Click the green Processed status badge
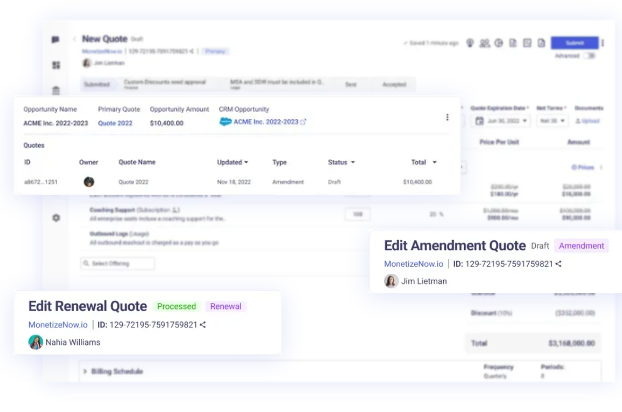The image size is (622, 412). tap(177, 307)
